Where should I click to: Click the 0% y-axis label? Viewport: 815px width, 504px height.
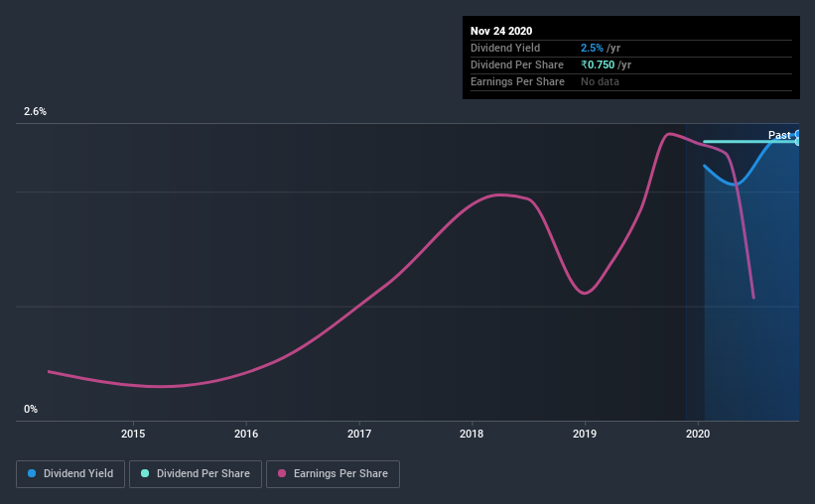(31, 410)
